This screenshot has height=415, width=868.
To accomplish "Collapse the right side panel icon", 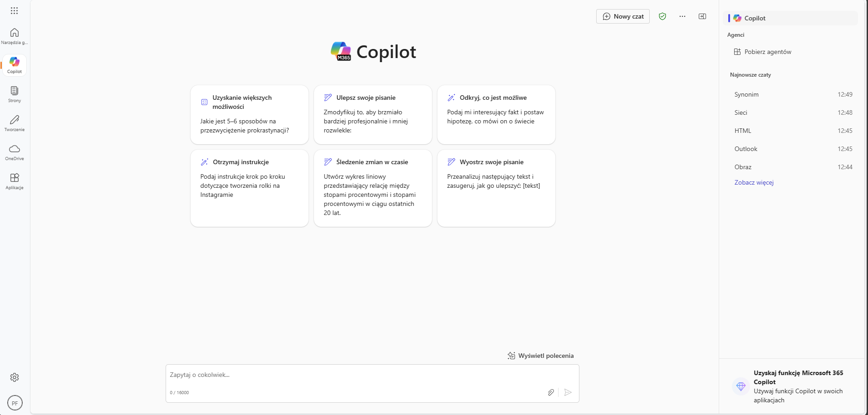I will [x=702, y=16].
